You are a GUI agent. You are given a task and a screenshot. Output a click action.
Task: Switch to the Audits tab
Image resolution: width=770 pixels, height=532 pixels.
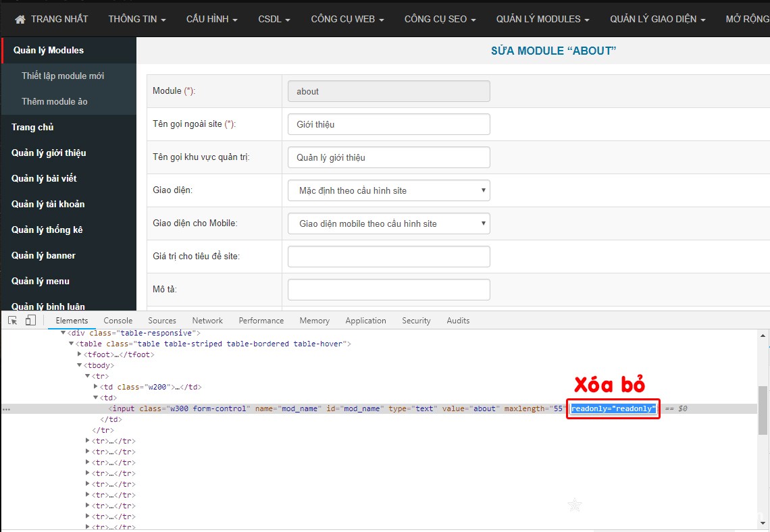pyautogui.click(x=458, y=321)
